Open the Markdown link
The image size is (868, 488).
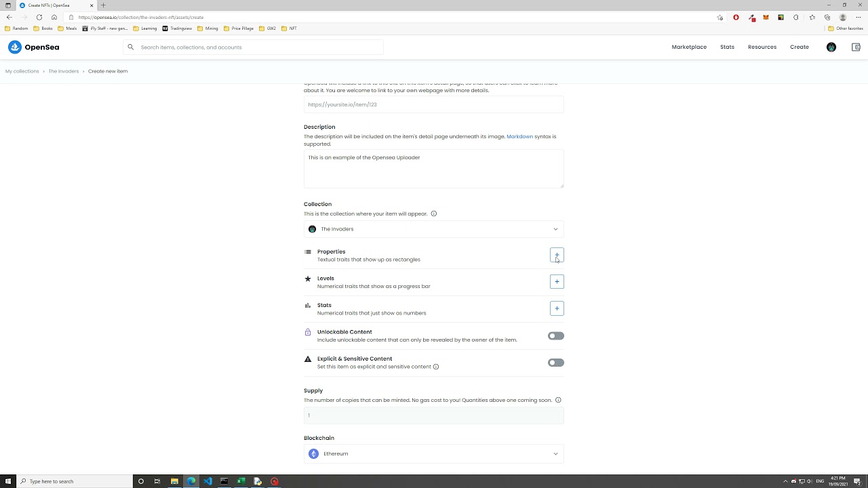tap(520, 136)
